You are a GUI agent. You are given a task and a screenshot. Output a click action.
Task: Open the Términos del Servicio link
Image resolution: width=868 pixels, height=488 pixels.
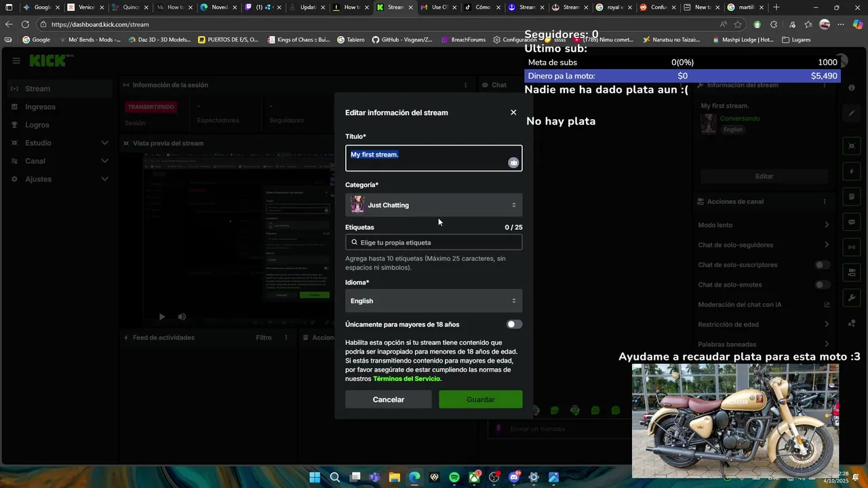click(x=407, y=379)
